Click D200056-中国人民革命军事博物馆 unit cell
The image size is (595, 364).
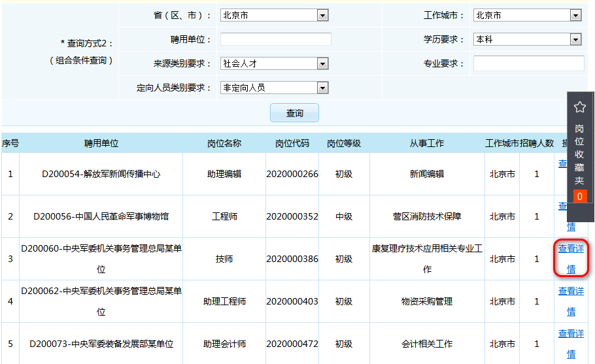pyautogui.click(x=101, y=216)
